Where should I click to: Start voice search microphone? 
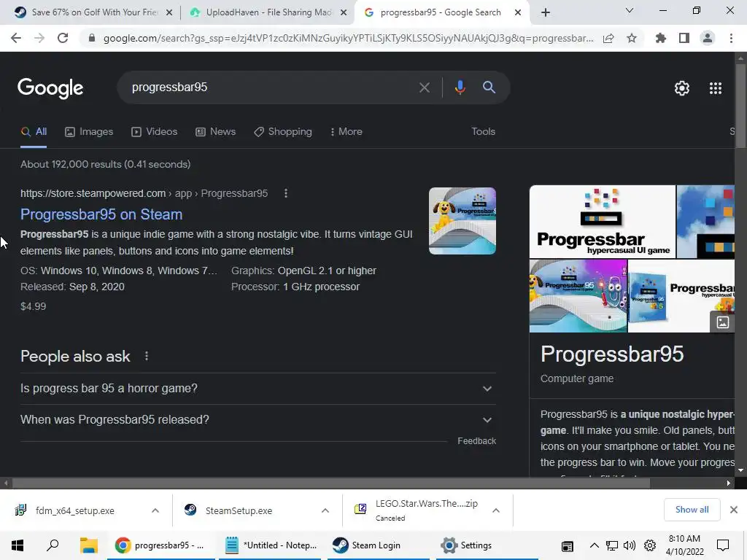pyautogui.click(x=460, y=87)
